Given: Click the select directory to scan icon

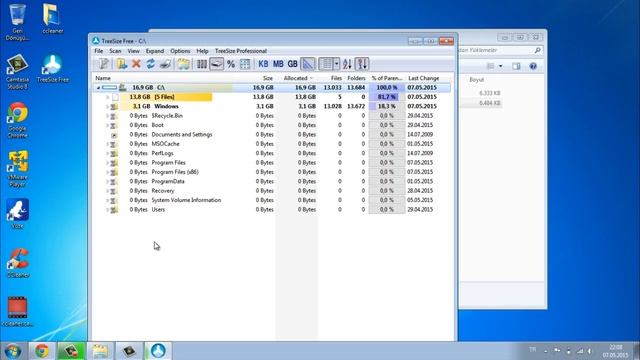Looking at the screenshot, I should (122, 64).
